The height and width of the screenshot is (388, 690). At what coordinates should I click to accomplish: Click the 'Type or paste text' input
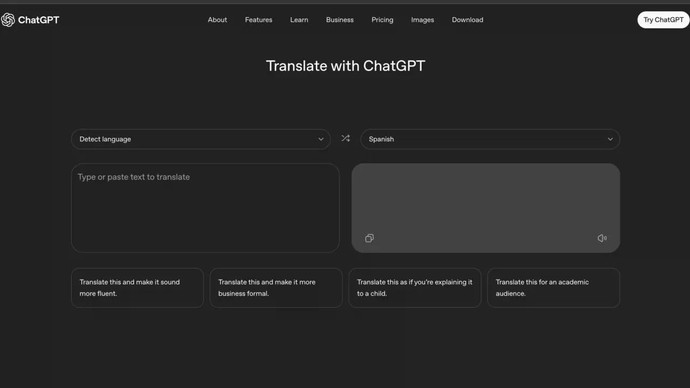point(205,208)
